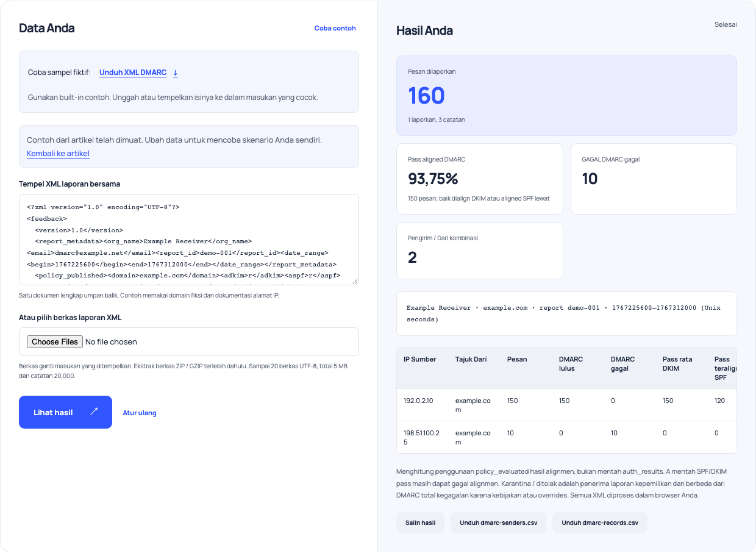Click the Hasil Anda heading

[x=424, y=30]
